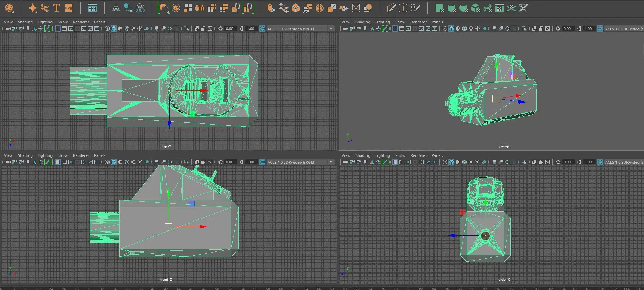Click the SVG import tool icon
Screen dimensions: 644x290
pyautogui.click(x=69, y=8)
